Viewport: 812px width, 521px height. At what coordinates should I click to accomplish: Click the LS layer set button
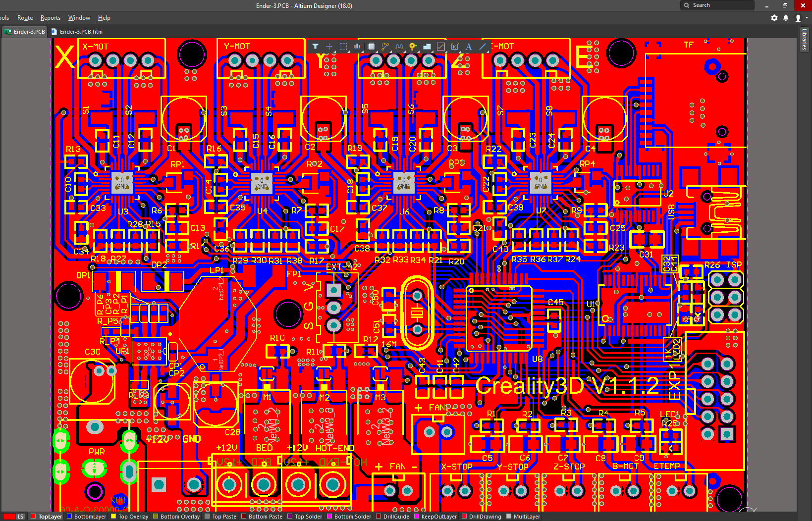[20, 517]
